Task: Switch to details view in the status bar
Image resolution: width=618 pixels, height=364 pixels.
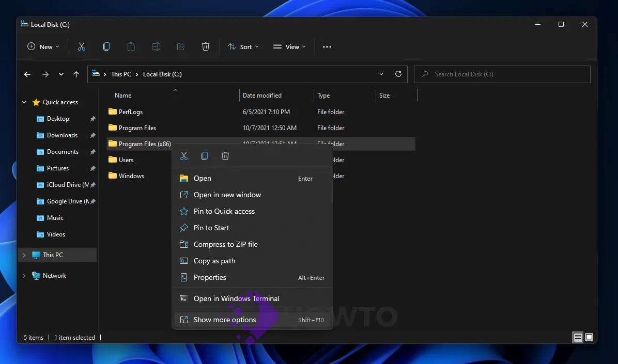Action: pos(578,337)
